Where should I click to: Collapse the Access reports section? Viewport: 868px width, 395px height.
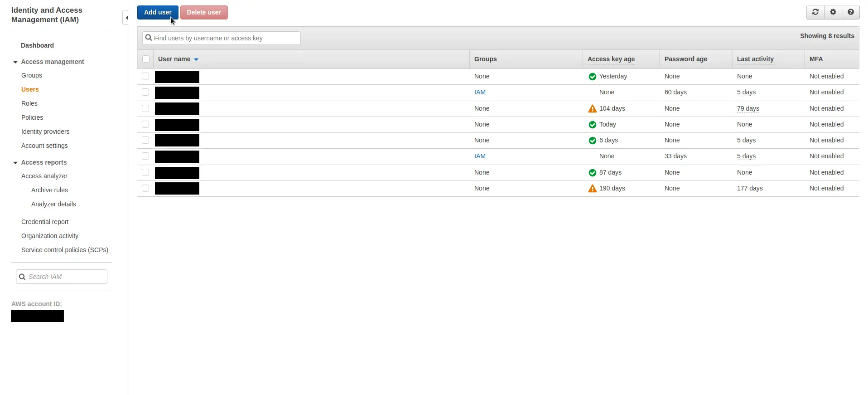pyautogui.click(x=15, y=163)
